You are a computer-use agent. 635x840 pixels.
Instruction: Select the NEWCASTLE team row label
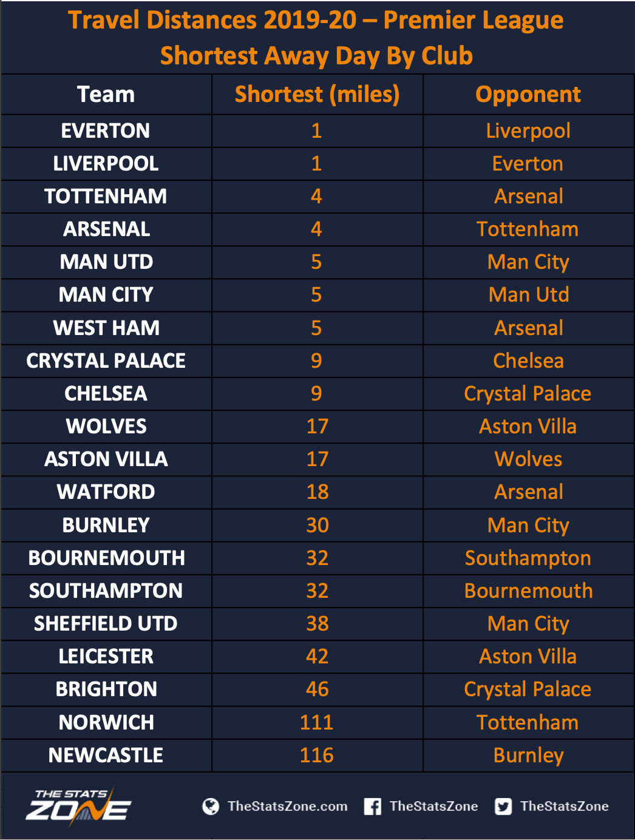click(x=106, y=756)
